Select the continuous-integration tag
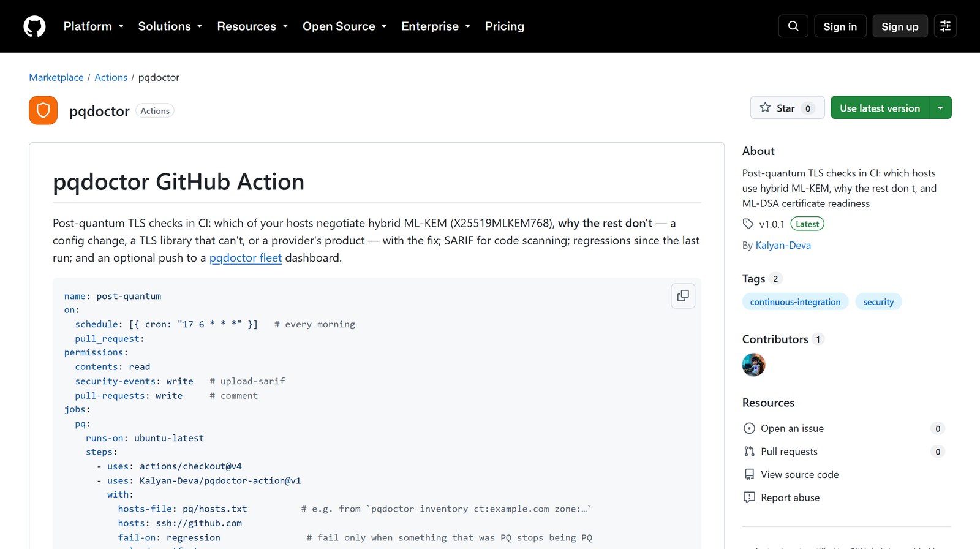Screen dimensions: 980x549 click(x=796, y=301)
